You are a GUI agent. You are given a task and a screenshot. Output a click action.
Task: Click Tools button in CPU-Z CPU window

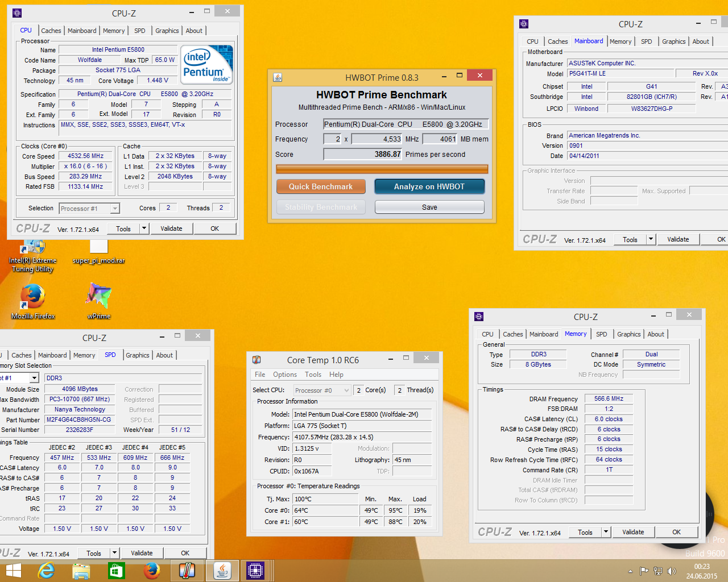click(123, 228)
